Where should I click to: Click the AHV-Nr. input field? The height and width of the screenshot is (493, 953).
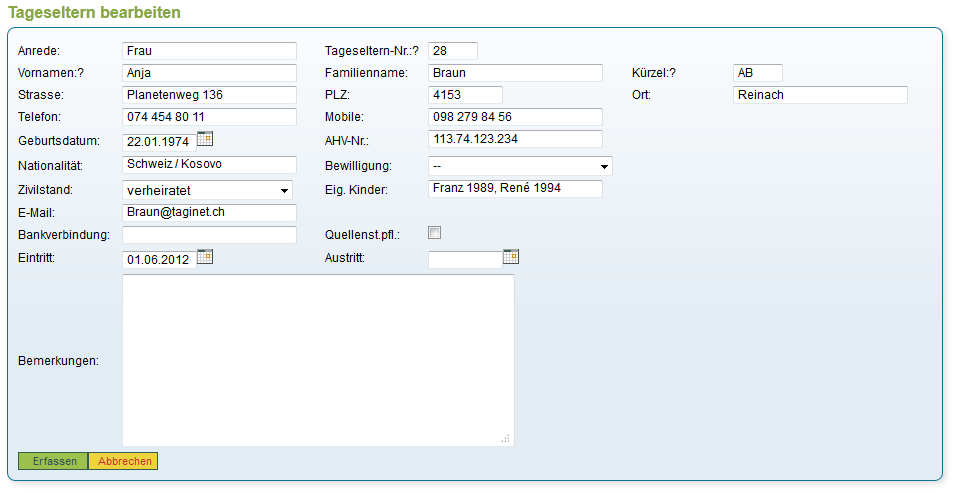click(515, 139)
